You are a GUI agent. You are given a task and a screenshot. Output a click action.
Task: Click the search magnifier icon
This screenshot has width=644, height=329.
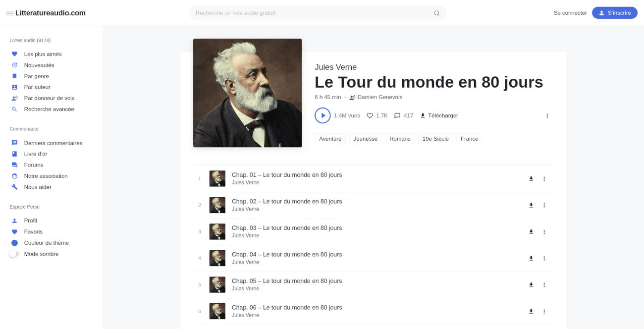[x=436, y=13]
